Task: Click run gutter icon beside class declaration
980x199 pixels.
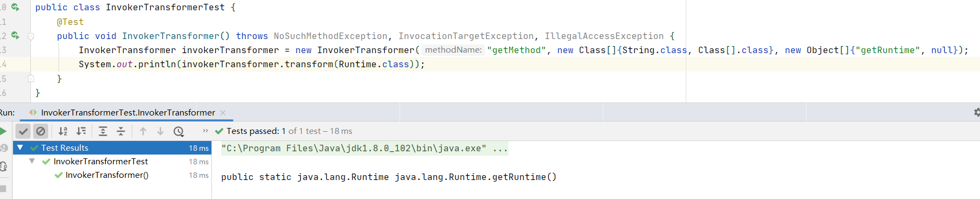Action: (x=15, y=7)
